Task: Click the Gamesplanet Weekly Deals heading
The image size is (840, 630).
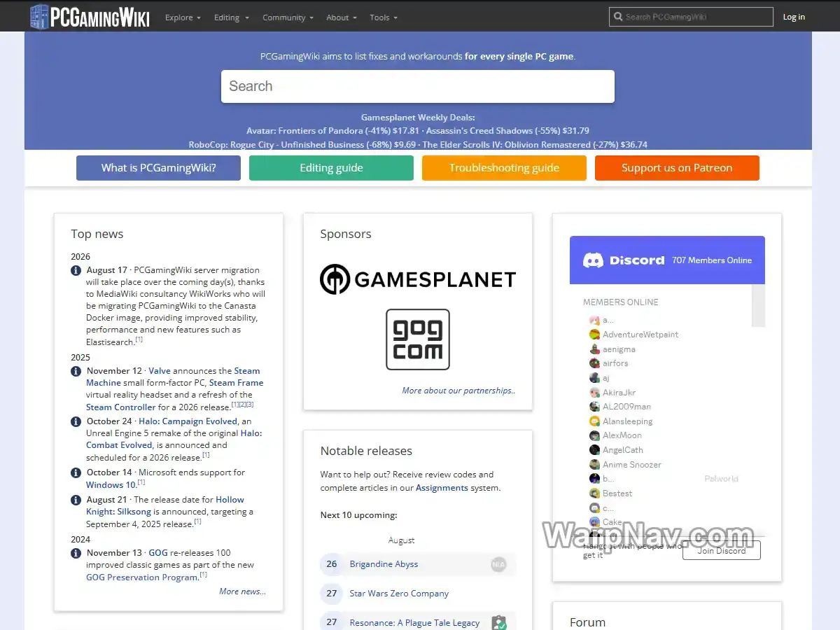Action: click(418, 118)
